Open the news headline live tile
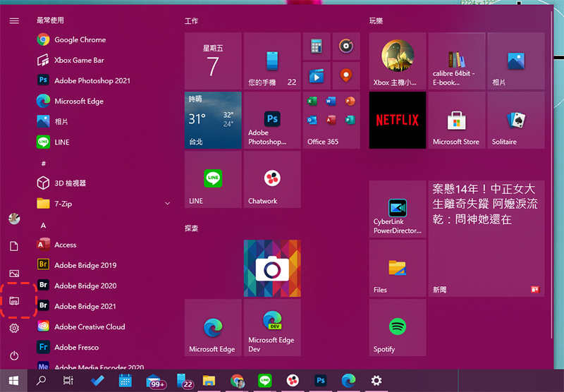 [x=486, y=238]
